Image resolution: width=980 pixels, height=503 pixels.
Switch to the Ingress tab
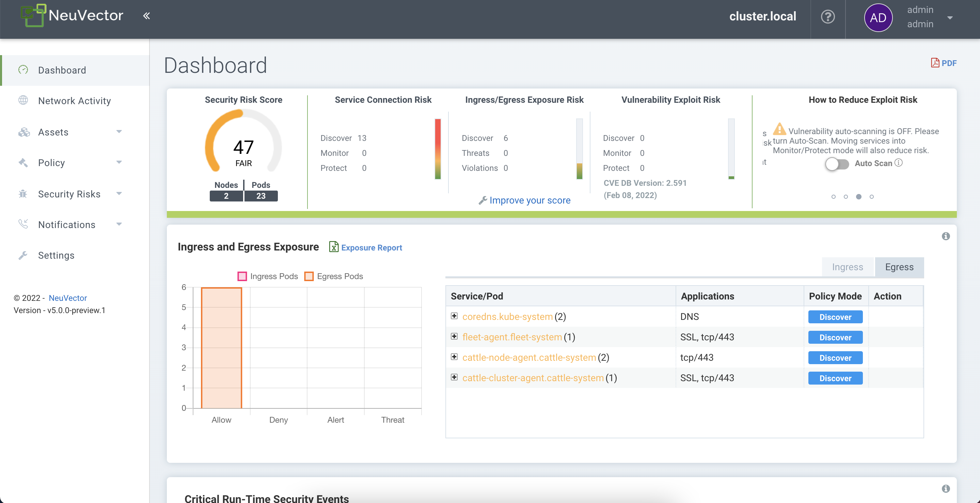click(847, 267)
